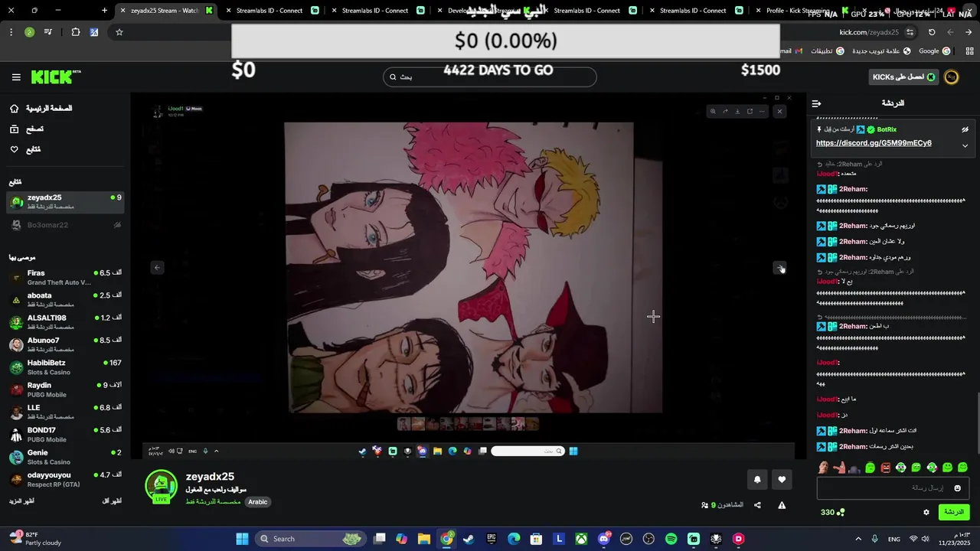Open Discord from the taskbar
Viewport: 980px width, 551px height.
(604, 539)
